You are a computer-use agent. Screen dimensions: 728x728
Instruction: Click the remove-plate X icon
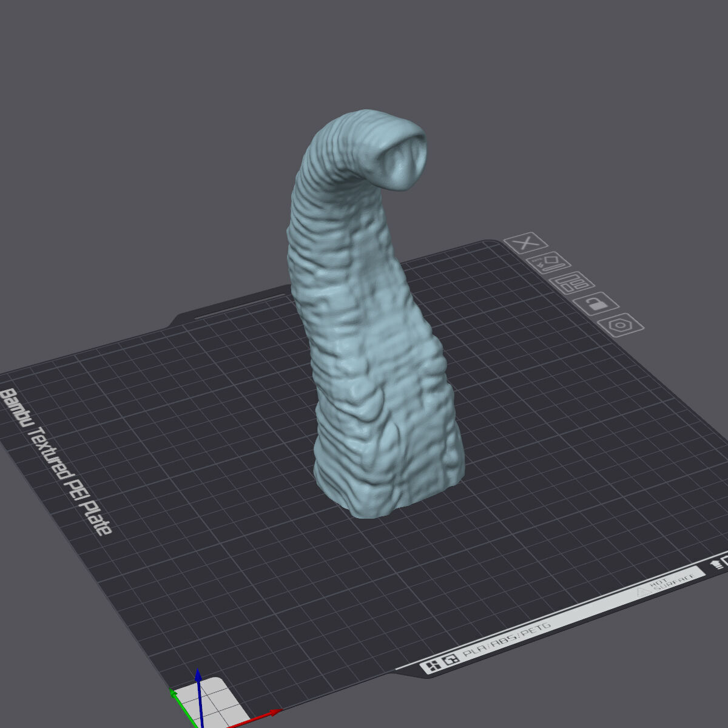tap(526, 243)
